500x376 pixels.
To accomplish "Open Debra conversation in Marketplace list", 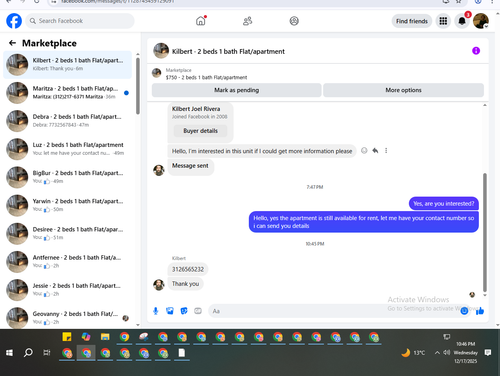I will pyautogui.click(x=68, y=121).
